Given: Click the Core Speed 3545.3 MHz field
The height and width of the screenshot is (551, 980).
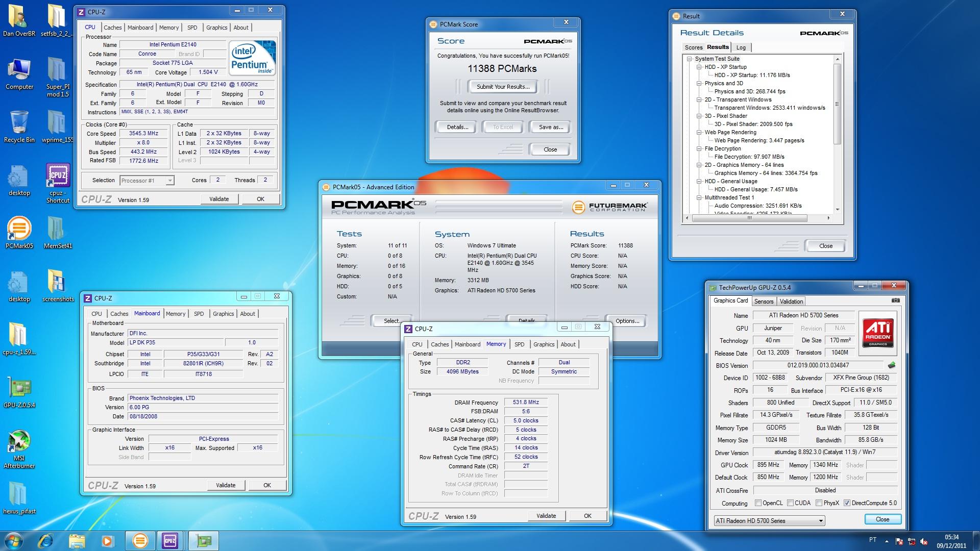Looking at the screenshot, I should (143, 134).
